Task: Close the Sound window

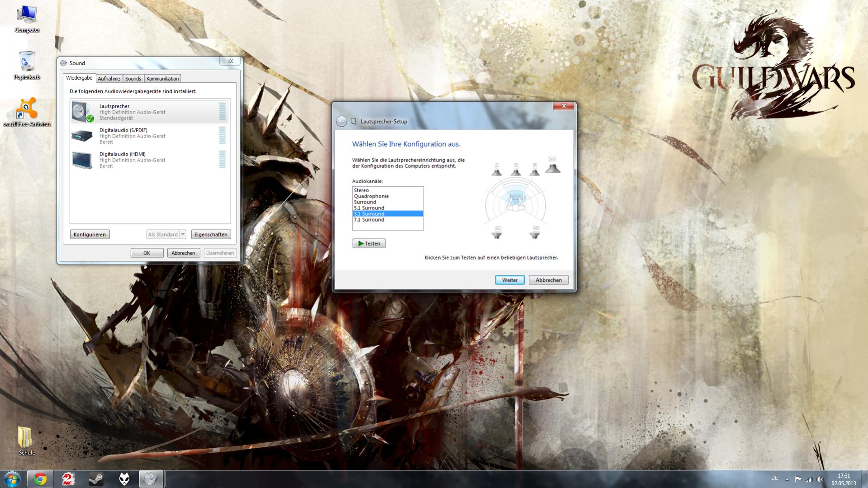Action: (x=230, y=61)
